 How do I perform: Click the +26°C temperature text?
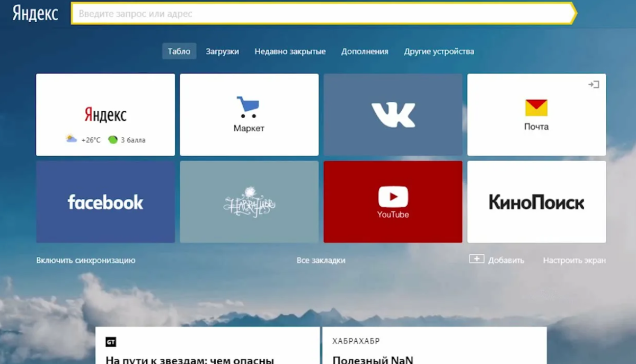(x=91, y=140)
